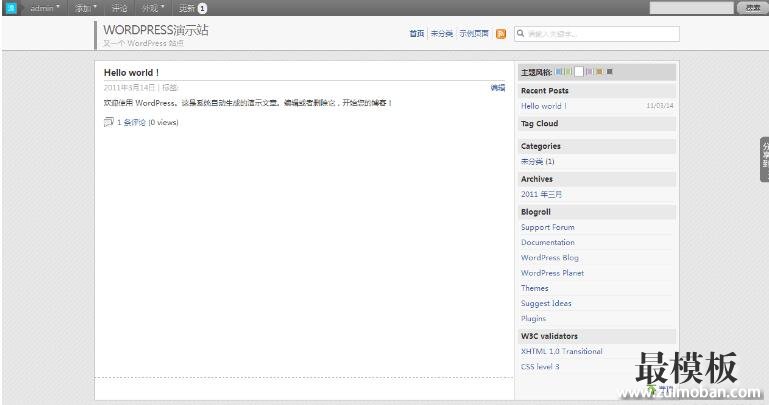Open the WordPress Blog link
Image resolution: width=769 pixels, height=405 pixels.
point(550,257)
